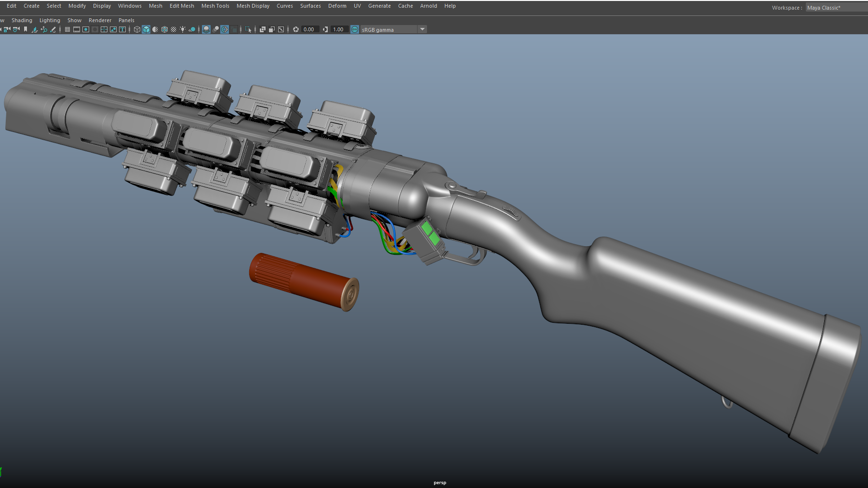868x488 pixels.
Task: Open the panel Renderer menu
Action: [100, 20]
